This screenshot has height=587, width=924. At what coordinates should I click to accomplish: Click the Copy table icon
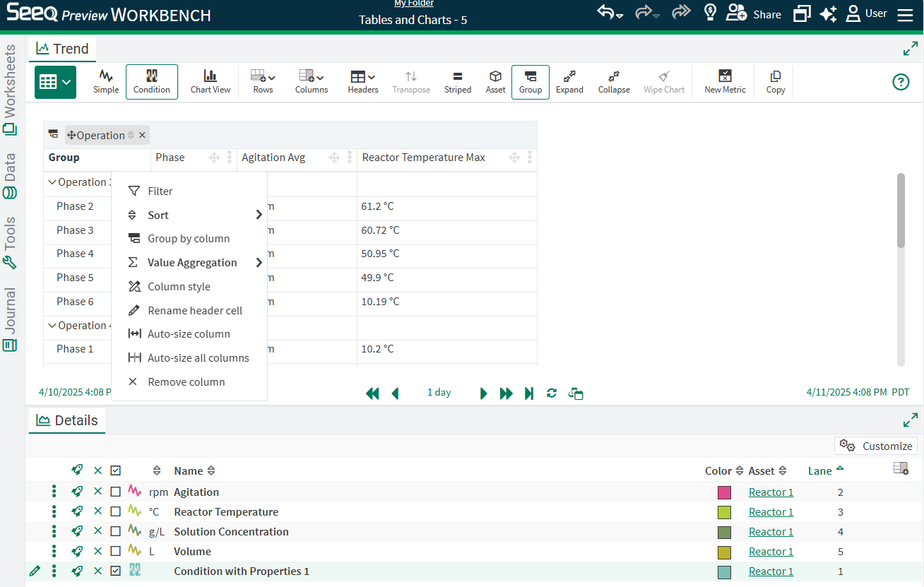[x=775, y=81]
